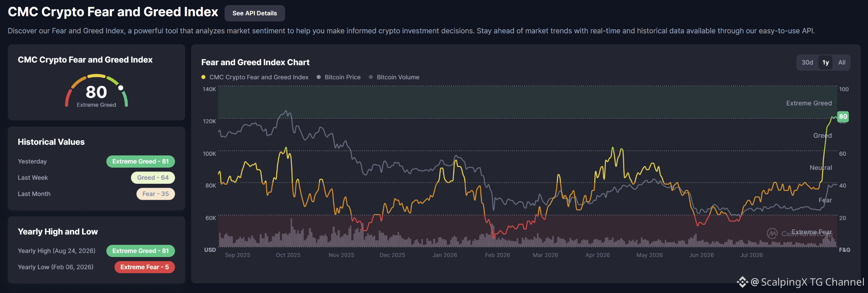This screenshot has height=293, width=868.
Task: Click the 100K price axis label
Action: click(209, 154)
